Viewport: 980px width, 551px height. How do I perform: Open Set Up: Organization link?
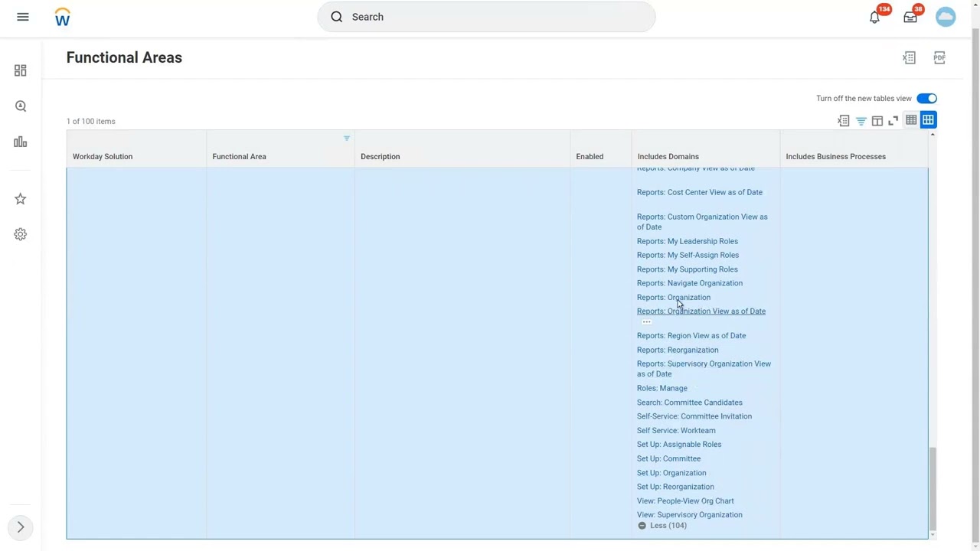[671, 473]
